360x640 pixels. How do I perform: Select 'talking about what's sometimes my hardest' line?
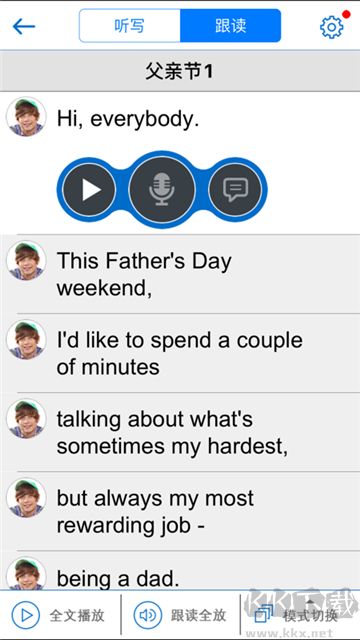click(180, 432)
